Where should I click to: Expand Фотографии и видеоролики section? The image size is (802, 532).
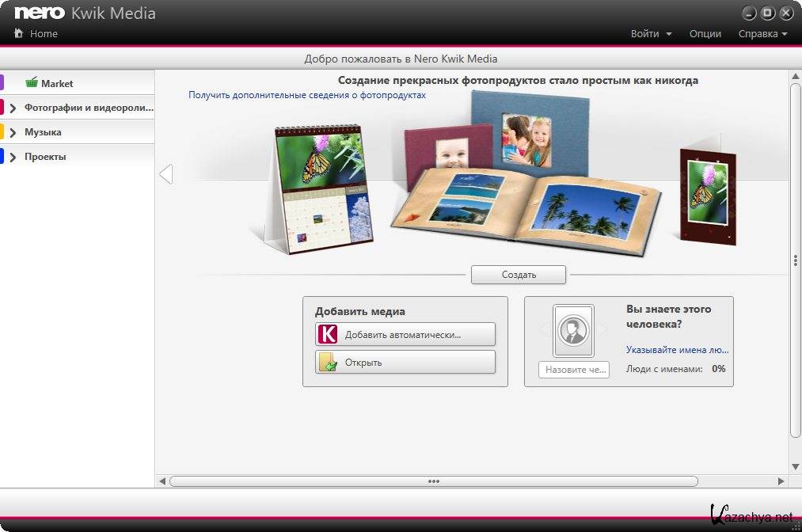[13, 108]
